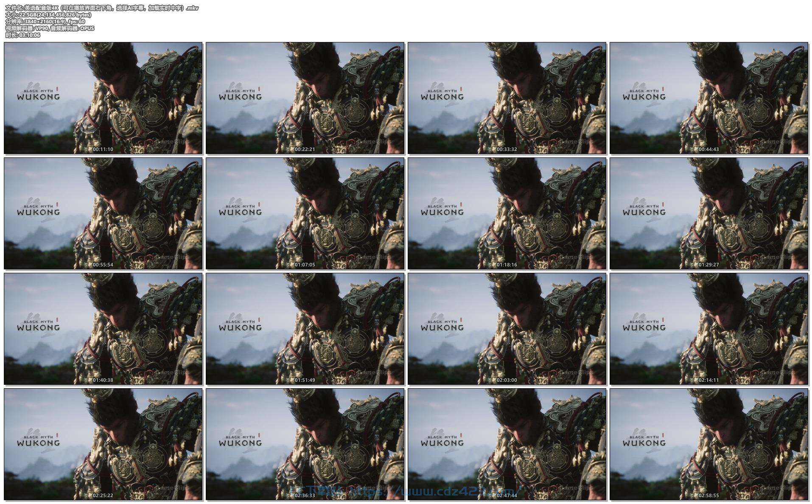Choose the frame labeled 02:25:22
This screenshot has width=812, height=504.
103,444
